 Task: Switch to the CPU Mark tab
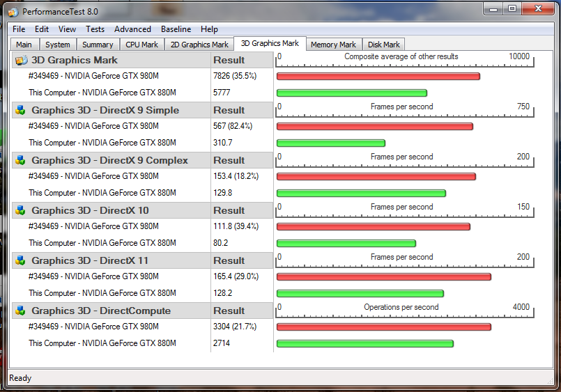tap(141, 45)
